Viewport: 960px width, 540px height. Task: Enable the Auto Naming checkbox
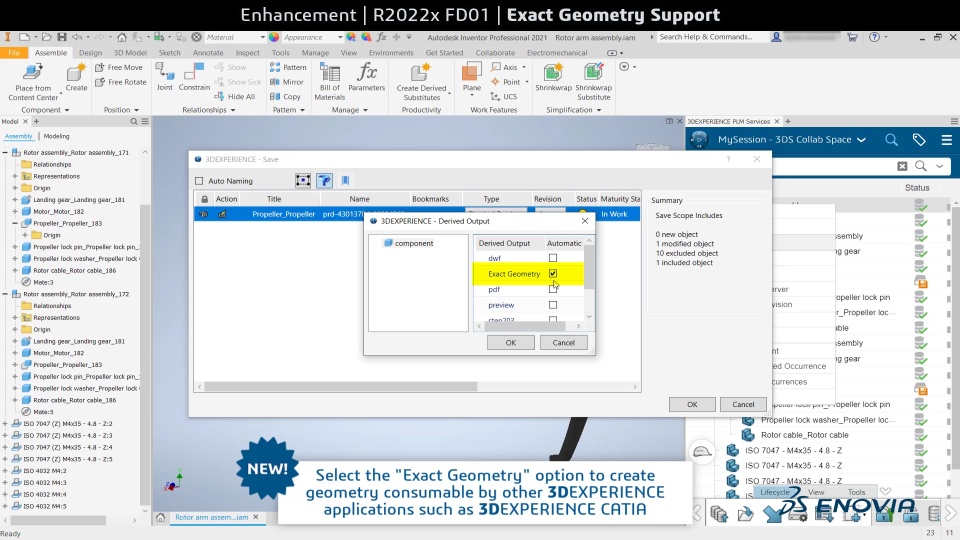(x=199, y=181)
